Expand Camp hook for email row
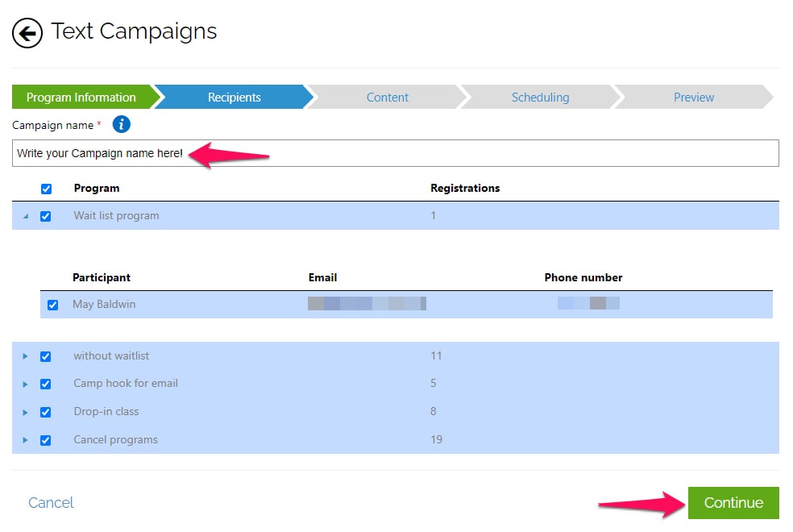The image size is (793, 532). [25, 384]
